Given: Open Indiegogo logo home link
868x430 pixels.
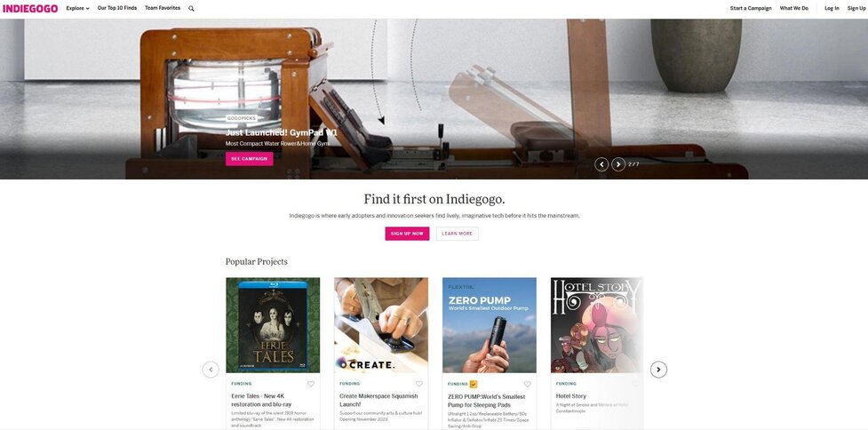Looking at the screenshot, I should click(x=30, y=8).
